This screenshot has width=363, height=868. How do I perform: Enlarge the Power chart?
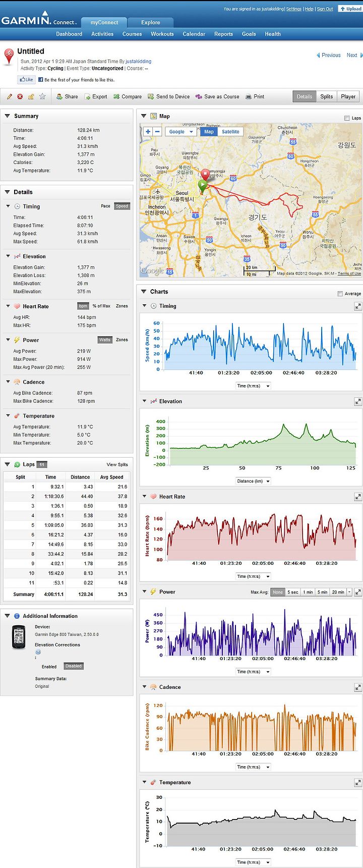[x=358, y=592]
